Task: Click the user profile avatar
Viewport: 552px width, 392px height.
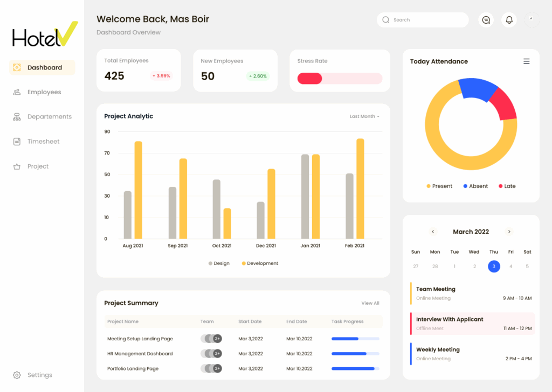Action: (x=532, y=20)
